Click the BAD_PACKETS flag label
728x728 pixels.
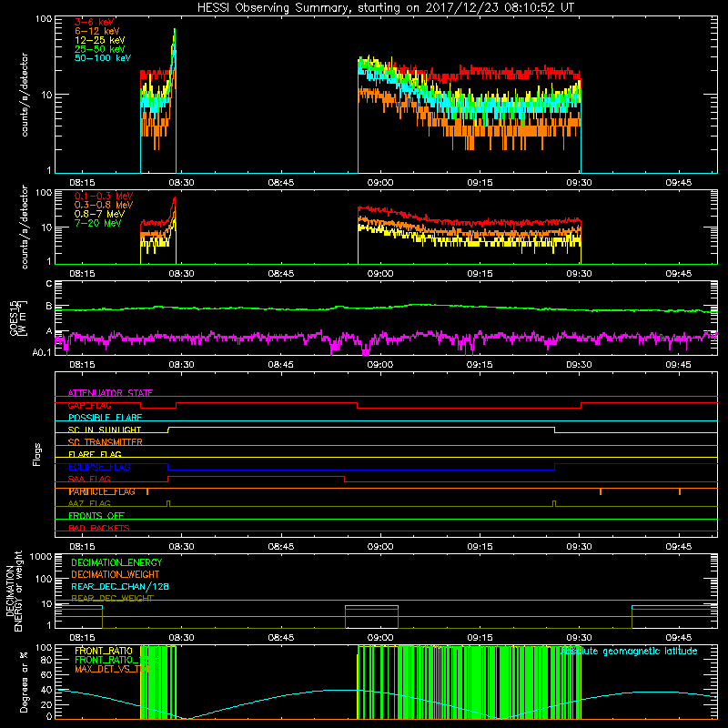click(99, 528)
